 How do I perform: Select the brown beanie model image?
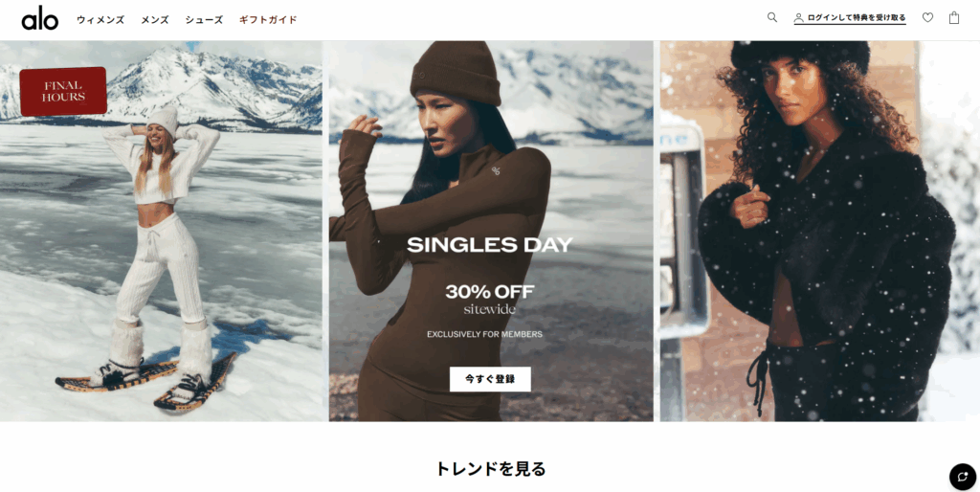pos(491,232)
